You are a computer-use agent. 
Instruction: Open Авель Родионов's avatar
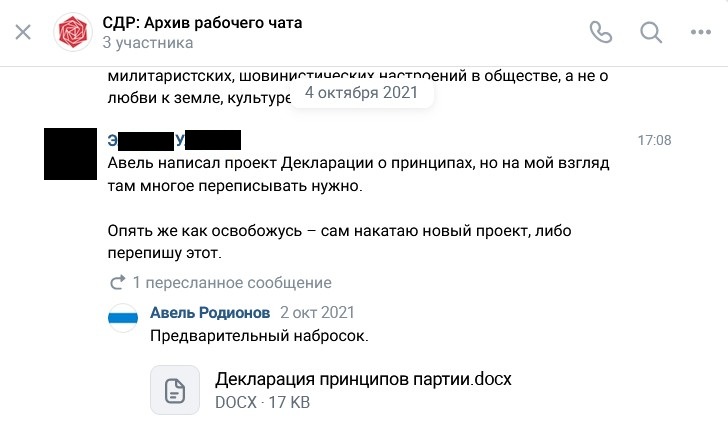point(124,317)
